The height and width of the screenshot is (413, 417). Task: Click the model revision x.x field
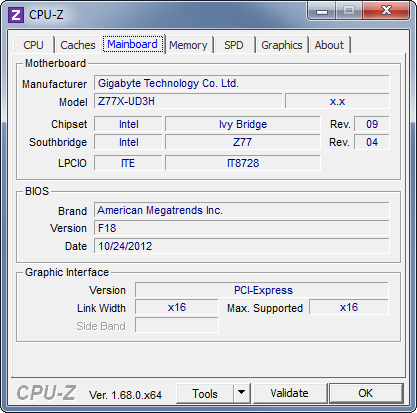[337, 101]
